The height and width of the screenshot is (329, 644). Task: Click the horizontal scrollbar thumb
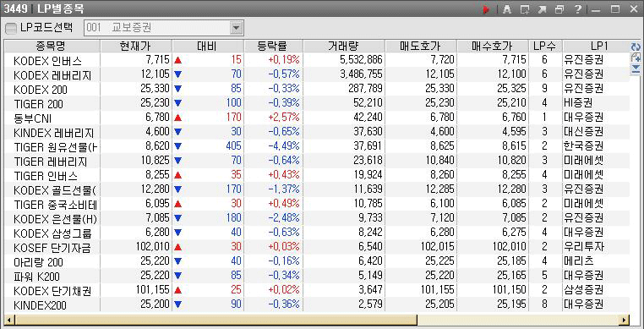pyautogui.click(x=216, y=320)
